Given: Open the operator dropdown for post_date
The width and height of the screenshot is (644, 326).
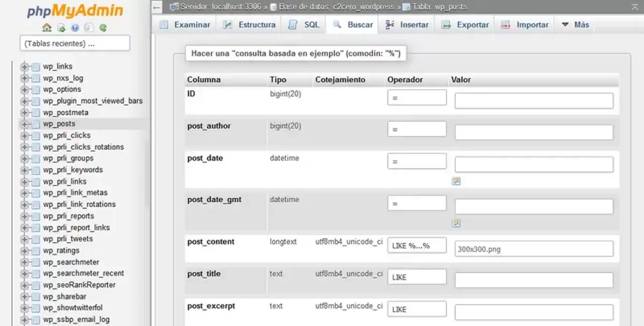Looking at the screenshot, I should coord(417,161).
